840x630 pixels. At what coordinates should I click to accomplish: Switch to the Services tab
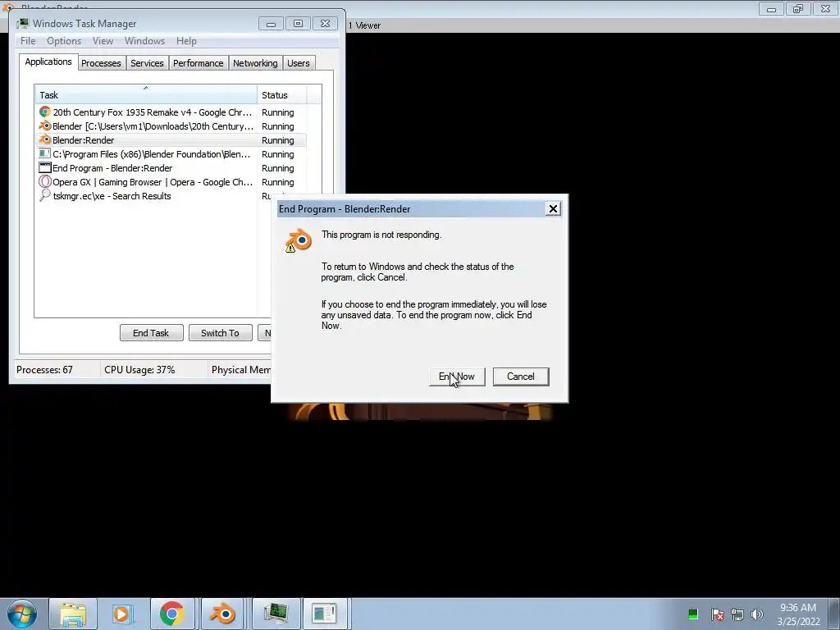[x=147, y=63]
